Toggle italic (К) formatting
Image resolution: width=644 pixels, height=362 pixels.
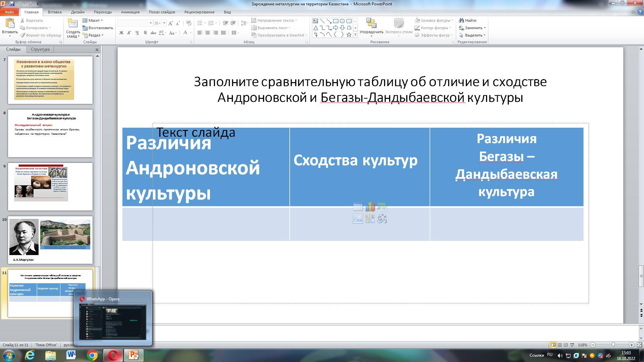click(129, 33)
